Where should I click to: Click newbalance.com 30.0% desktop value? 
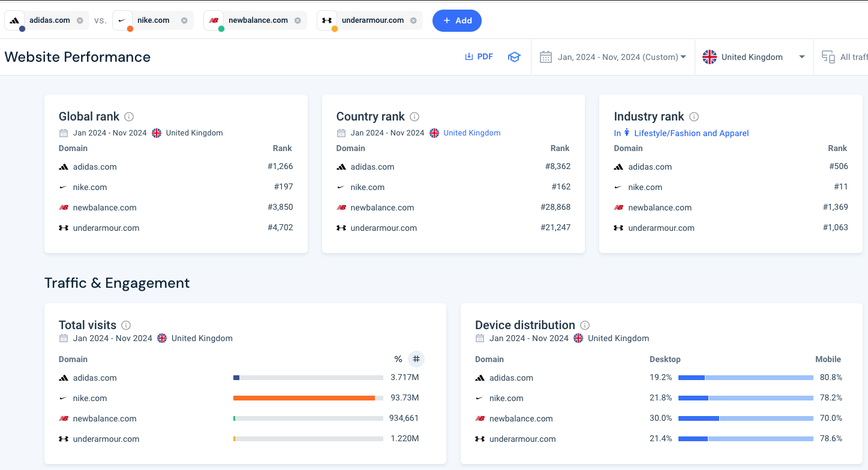coord(661,418)
